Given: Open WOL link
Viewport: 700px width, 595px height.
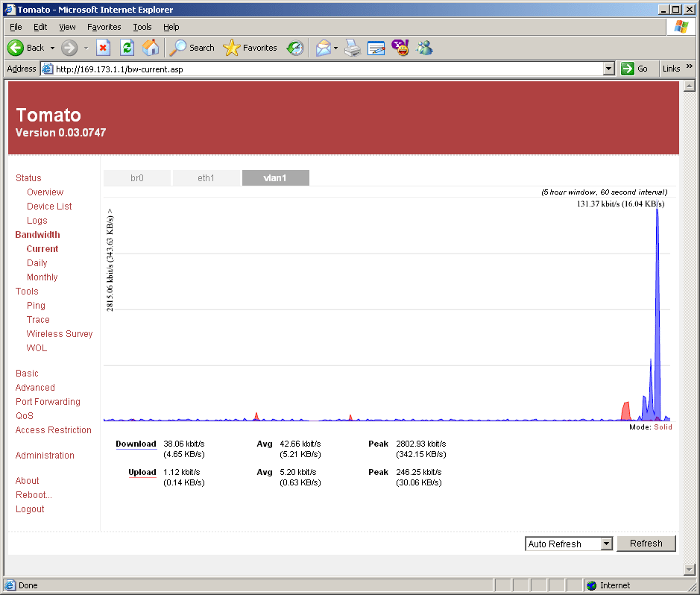Looking at the screenshot, I should coord(37,347).
